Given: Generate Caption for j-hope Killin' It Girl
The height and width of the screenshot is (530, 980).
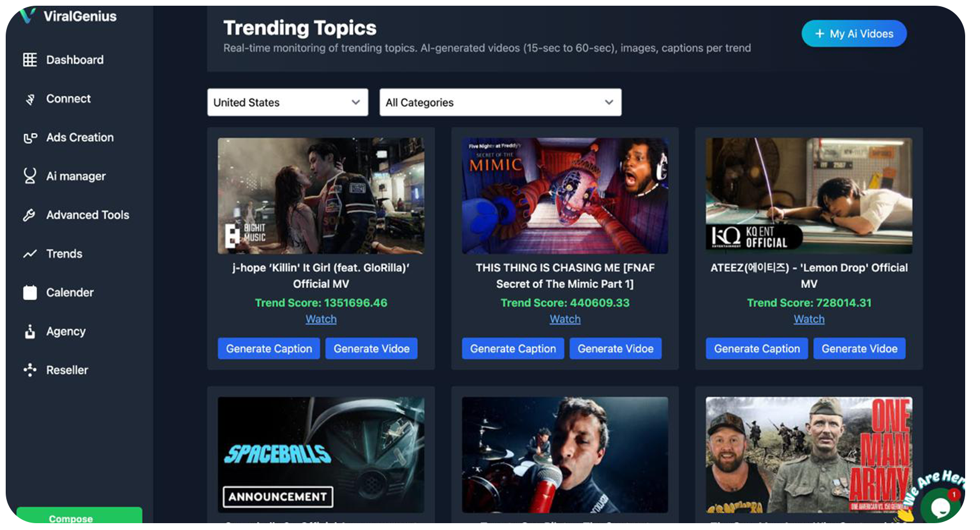Looking at the screenshot, I should click(269, 348).
